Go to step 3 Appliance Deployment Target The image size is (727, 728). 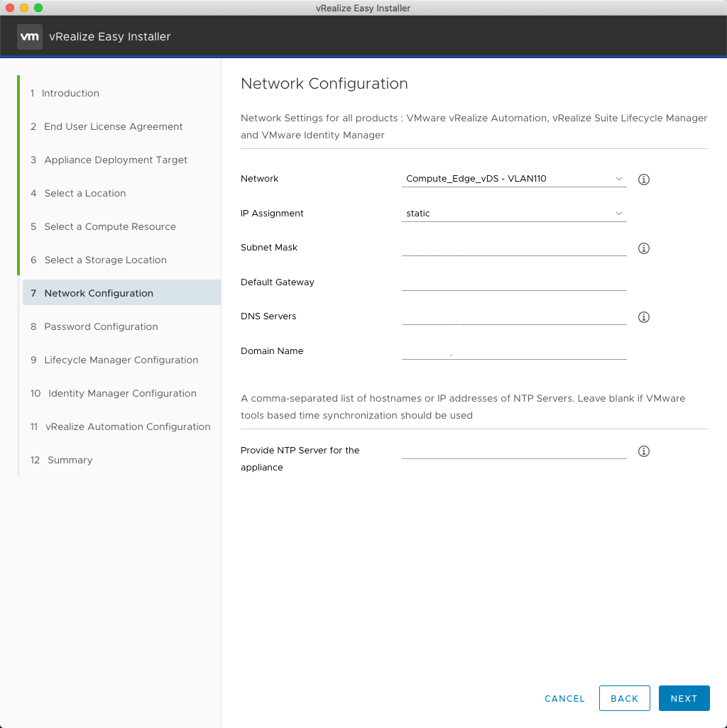pos(109,160)
